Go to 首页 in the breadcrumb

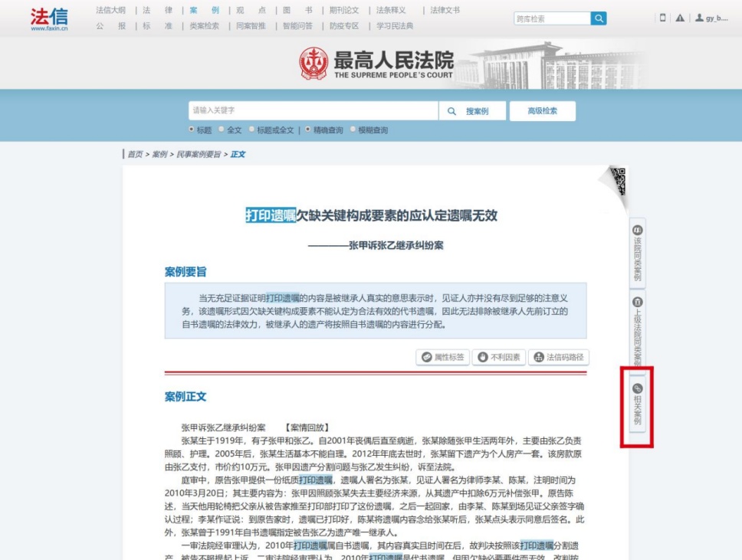(x=135, y=154)
